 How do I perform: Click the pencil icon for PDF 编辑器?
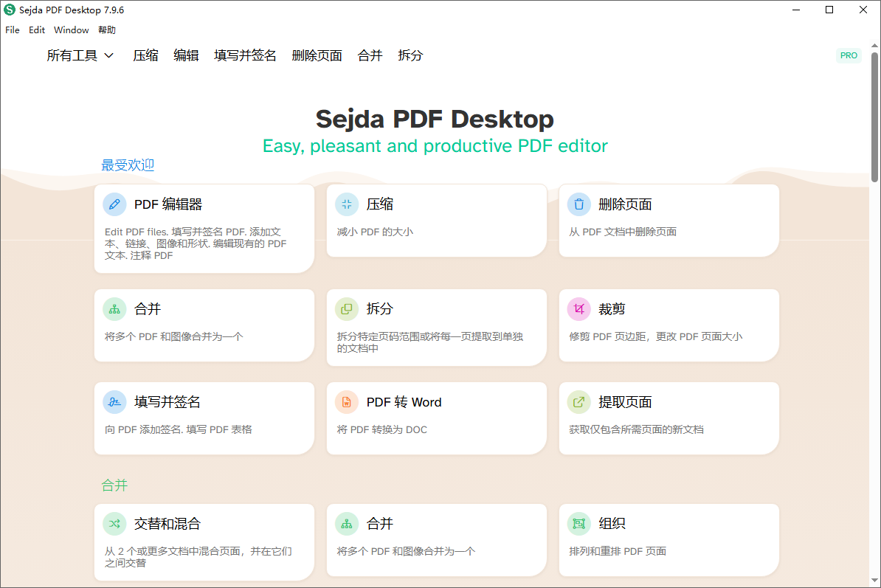[x=114, y=204]
